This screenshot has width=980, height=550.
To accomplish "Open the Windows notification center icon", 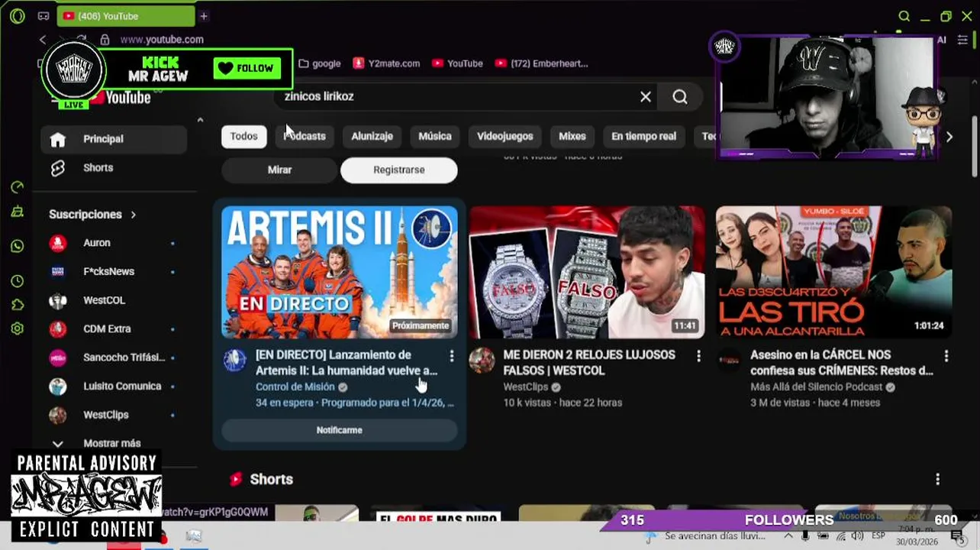I will [957, 536].
